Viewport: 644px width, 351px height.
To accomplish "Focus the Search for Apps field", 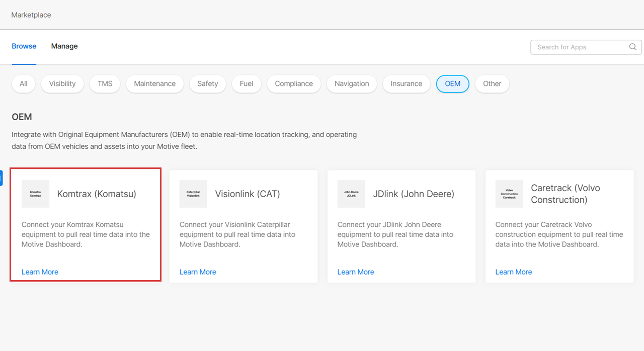I will coord(586,47).
